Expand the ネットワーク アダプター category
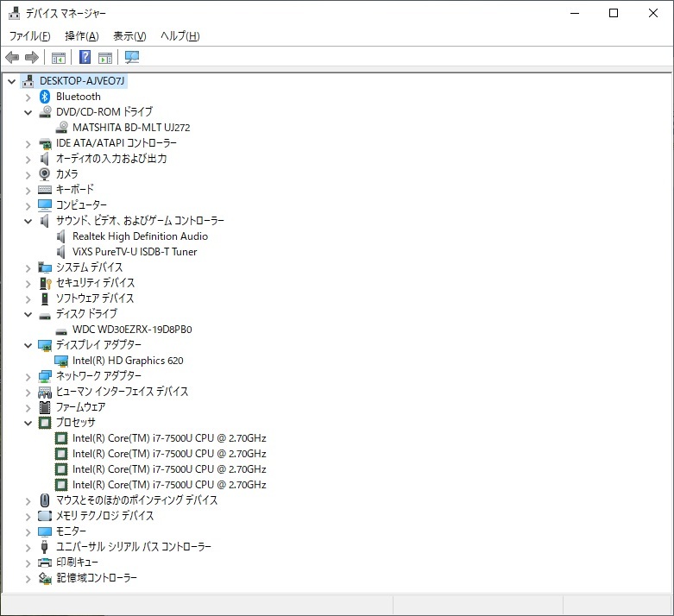Screen dimensions: 674x616 28,376
